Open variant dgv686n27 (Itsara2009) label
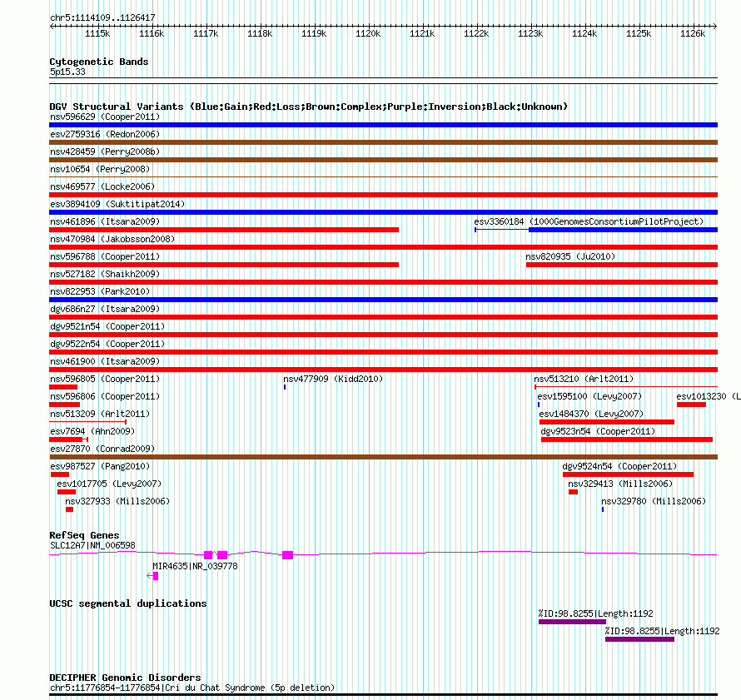741x700 pixels. 105,309
